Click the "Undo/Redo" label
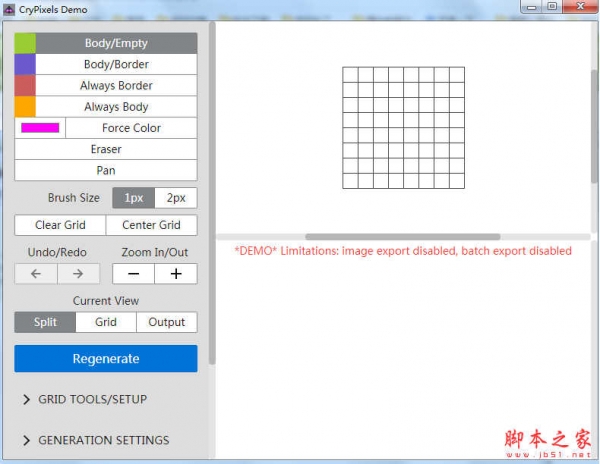600x464 pixels. 57,252
